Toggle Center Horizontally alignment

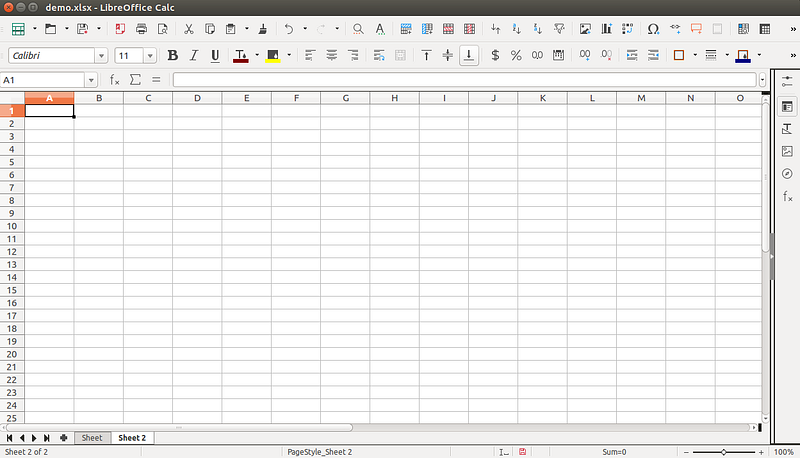[332, 55]
